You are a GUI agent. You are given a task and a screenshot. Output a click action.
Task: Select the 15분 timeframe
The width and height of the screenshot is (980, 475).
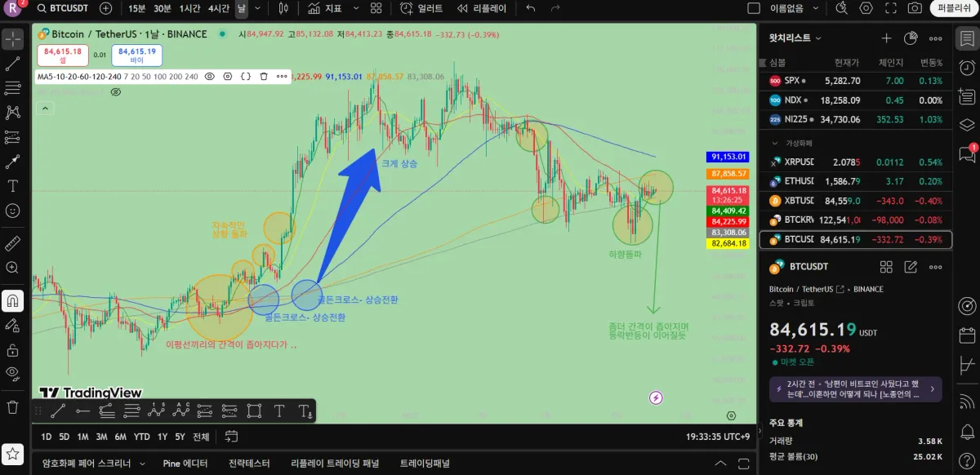[x=138, y=8]
